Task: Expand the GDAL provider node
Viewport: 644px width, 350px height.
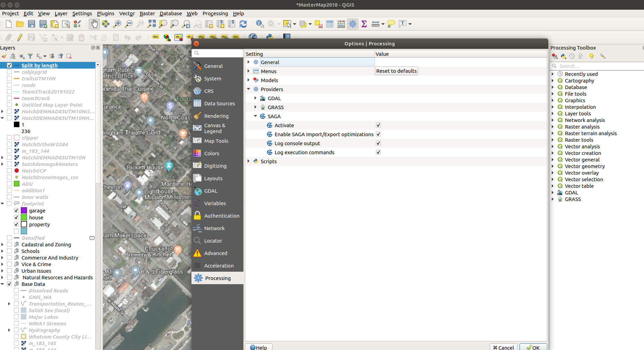Action: click(255, 98)
